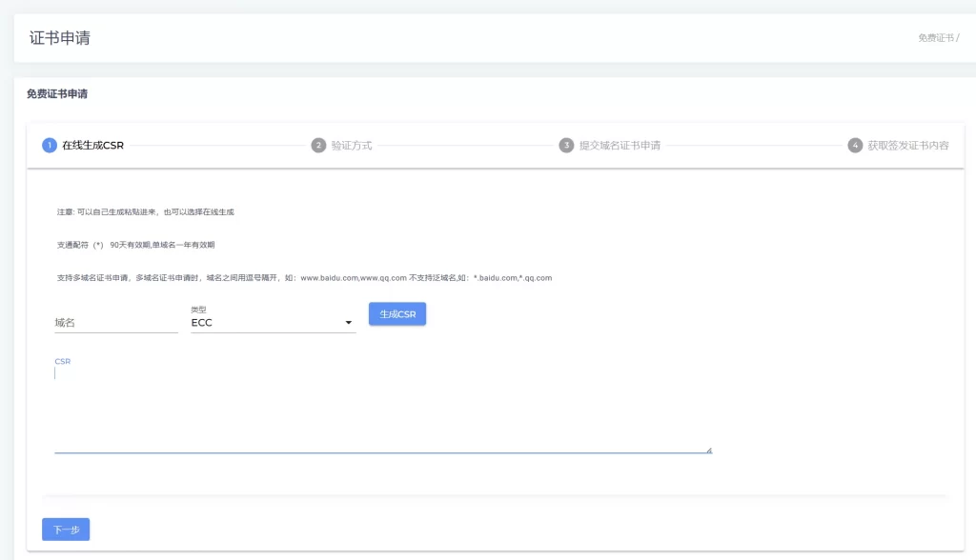Click the CSR textarea resize handle

pyautogui.click(x=708, y=450)
